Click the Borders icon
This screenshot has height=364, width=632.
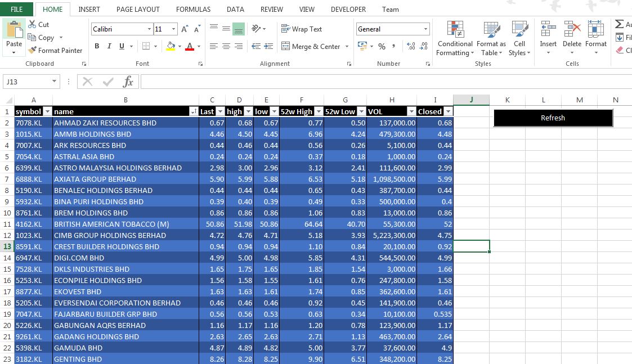[146, 46]
